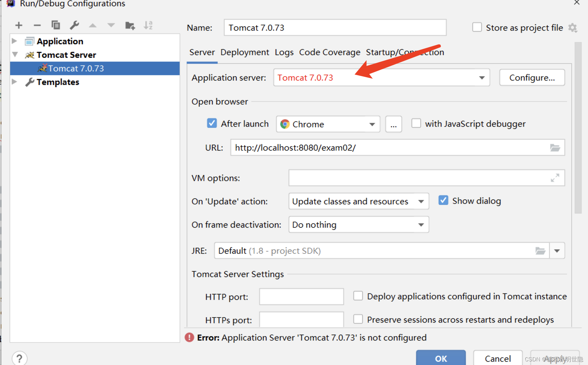
Task: Click the Name input field
Action: (335, 27)
